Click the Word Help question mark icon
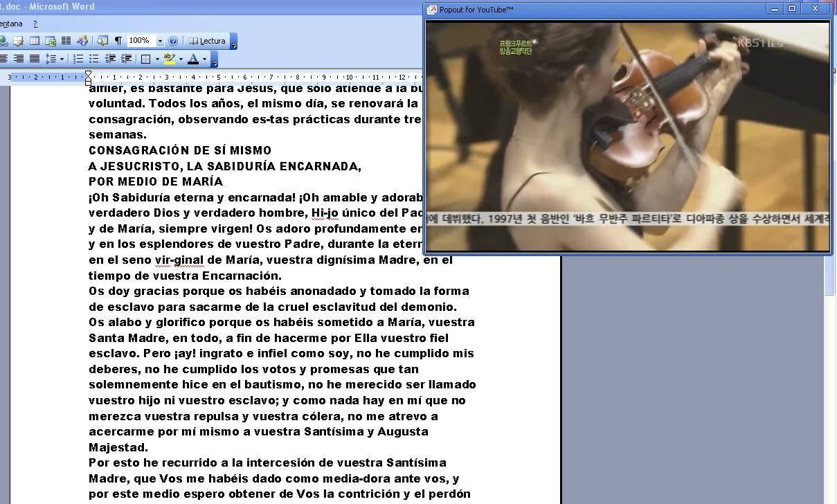 [173, 41]
